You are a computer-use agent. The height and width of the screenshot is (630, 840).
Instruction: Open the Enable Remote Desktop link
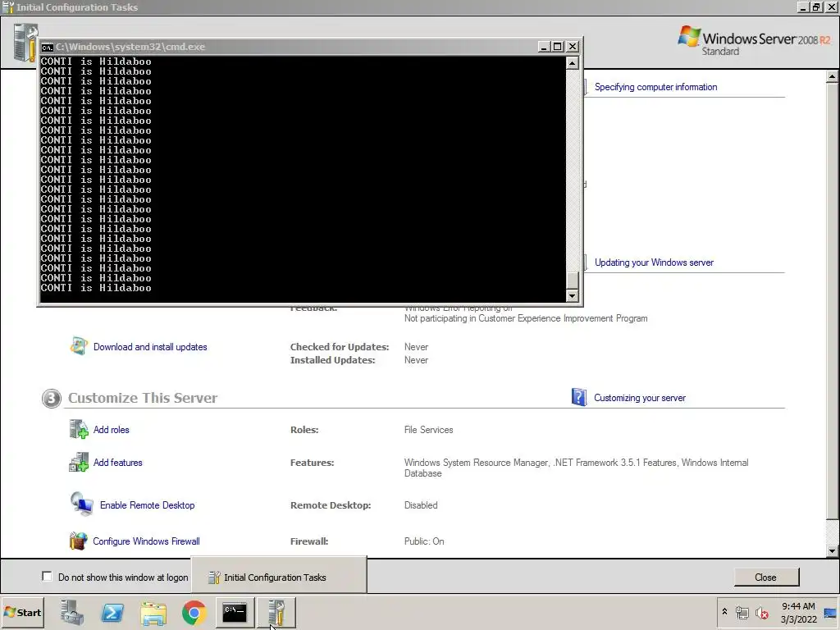point(148,505)
